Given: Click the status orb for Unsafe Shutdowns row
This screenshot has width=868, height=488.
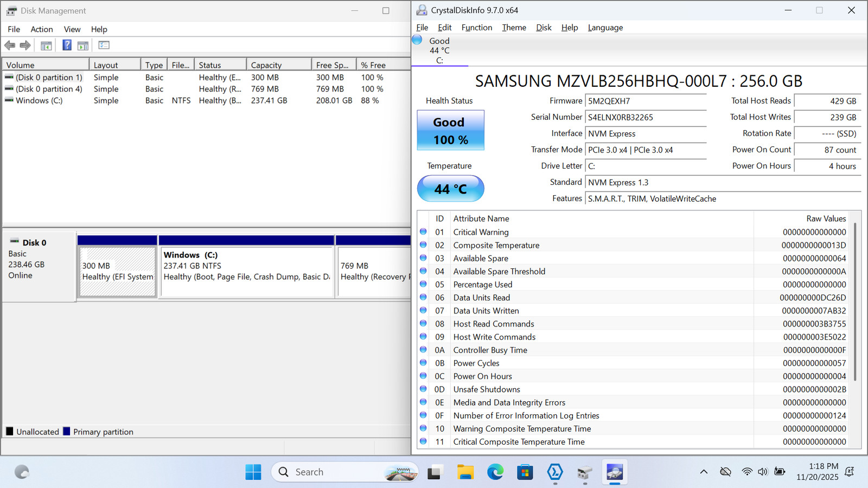Looking at the screenshot, I should click(x=423, y=389).
